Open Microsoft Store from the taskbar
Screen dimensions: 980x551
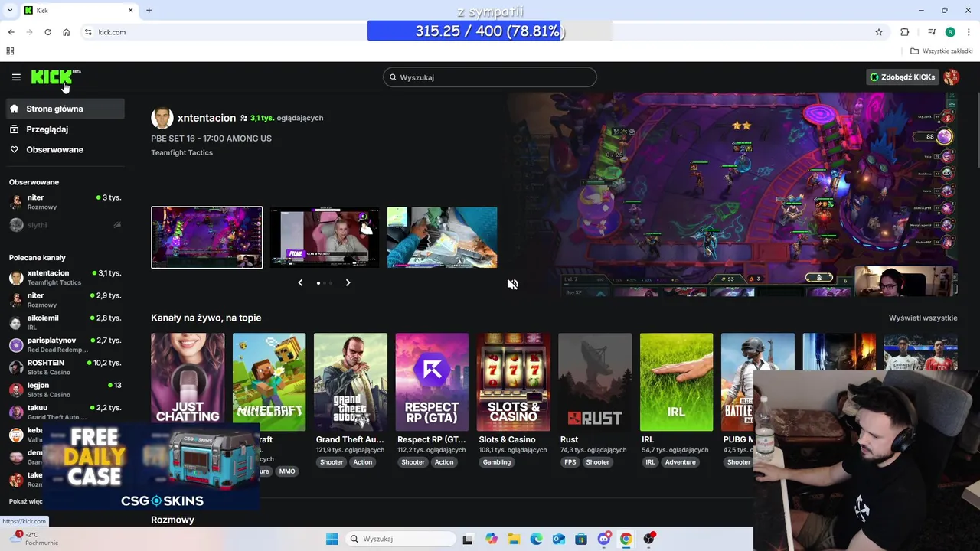click(x=581, y=539)
